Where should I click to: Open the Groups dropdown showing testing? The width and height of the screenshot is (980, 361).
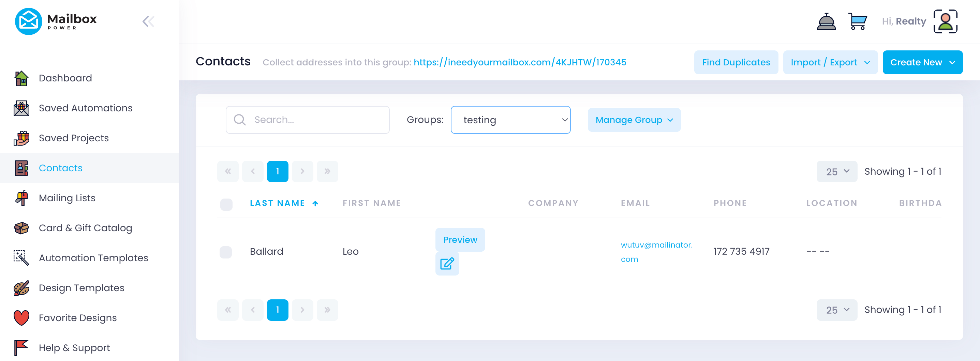tap(510, 120)
